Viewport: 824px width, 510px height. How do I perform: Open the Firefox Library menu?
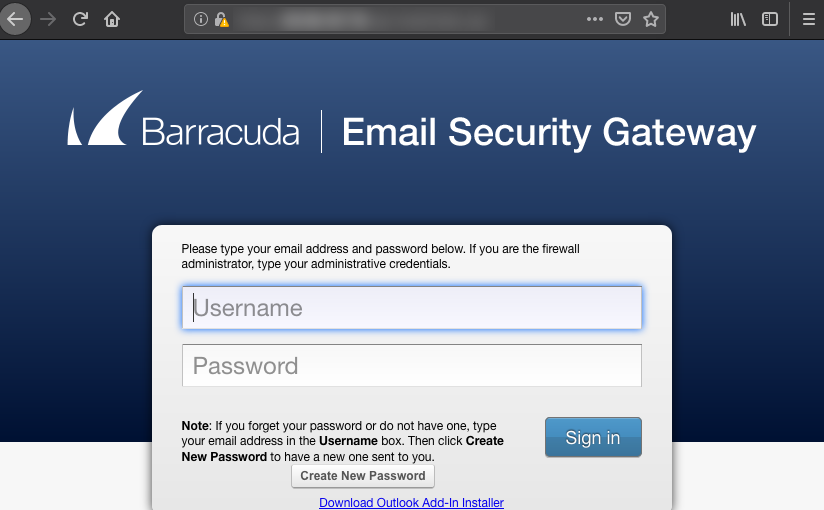tap(738, 19)
